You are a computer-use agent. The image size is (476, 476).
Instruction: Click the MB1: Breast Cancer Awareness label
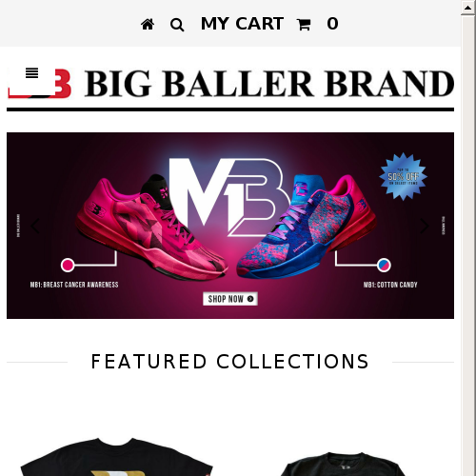(x=74, y=285)
